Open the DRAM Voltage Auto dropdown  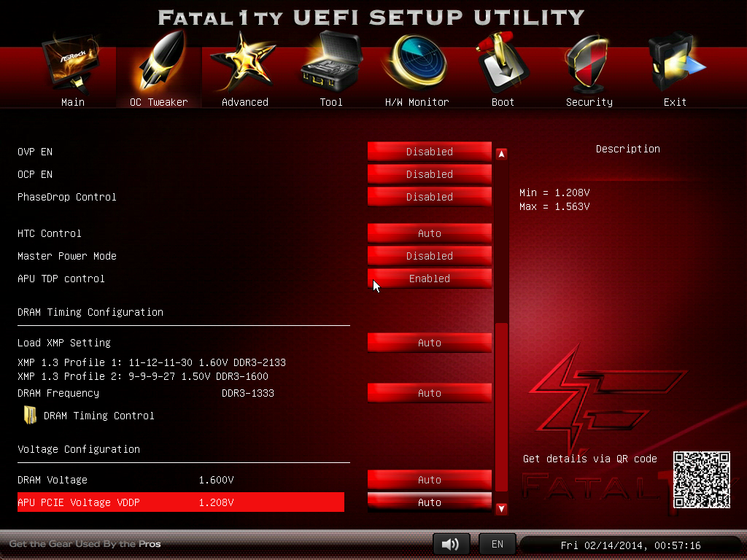[x=429, y=480]
